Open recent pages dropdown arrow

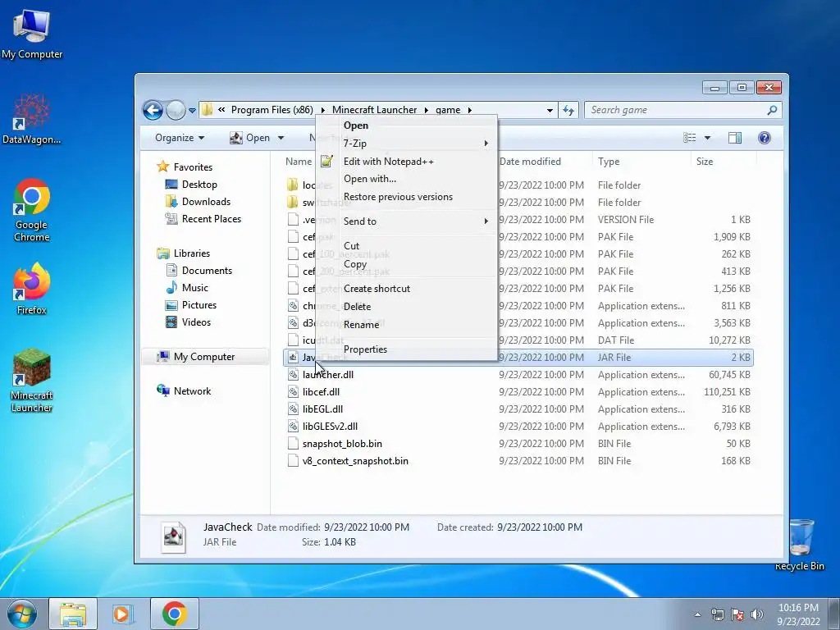coord(192,111)
